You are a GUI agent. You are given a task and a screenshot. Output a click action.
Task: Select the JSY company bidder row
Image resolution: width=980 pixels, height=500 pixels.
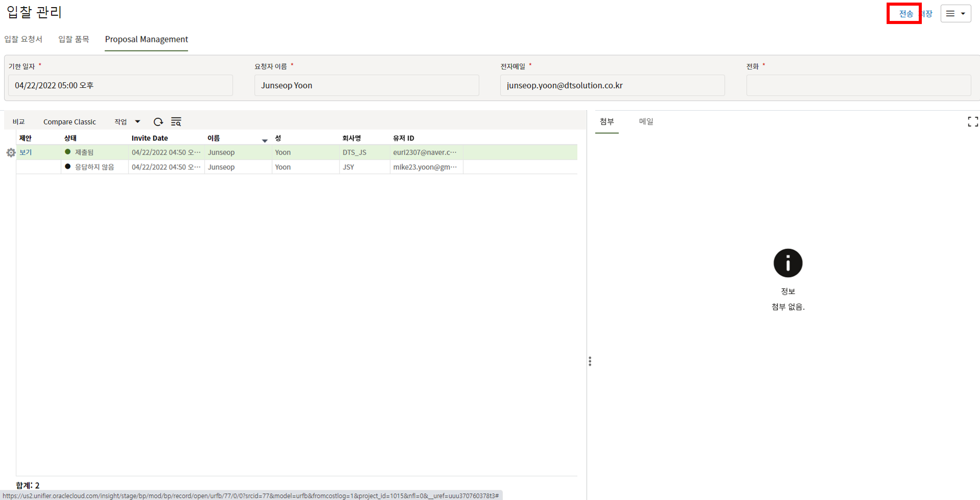coord(348,167)
